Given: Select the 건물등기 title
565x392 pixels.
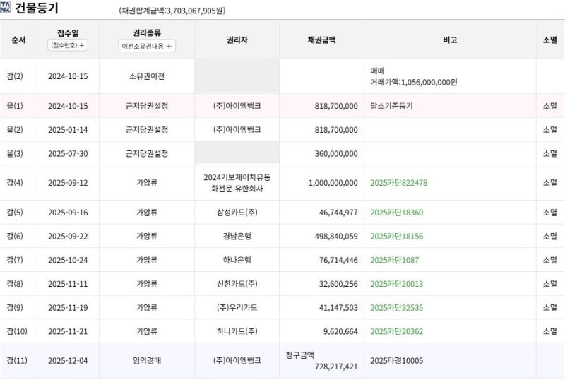Looking at the screenshot, I should click(x=37, y=8).
